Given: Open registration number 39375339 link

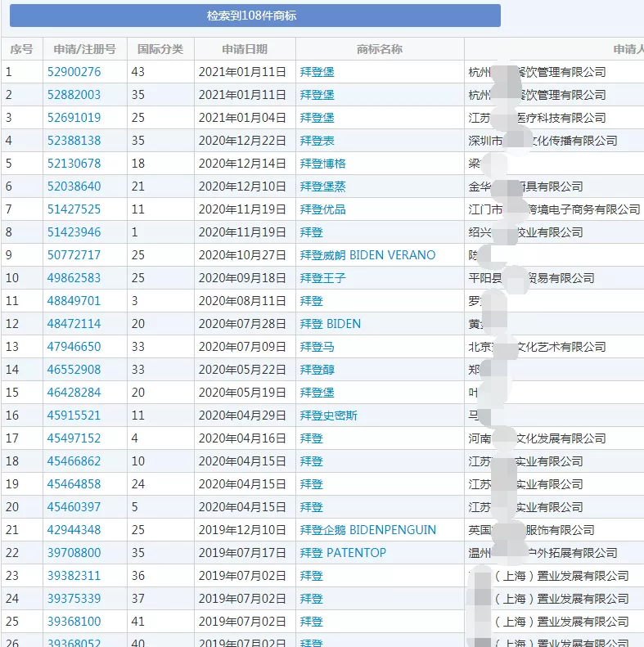Looking at the screenshot, I should [74, 598].
